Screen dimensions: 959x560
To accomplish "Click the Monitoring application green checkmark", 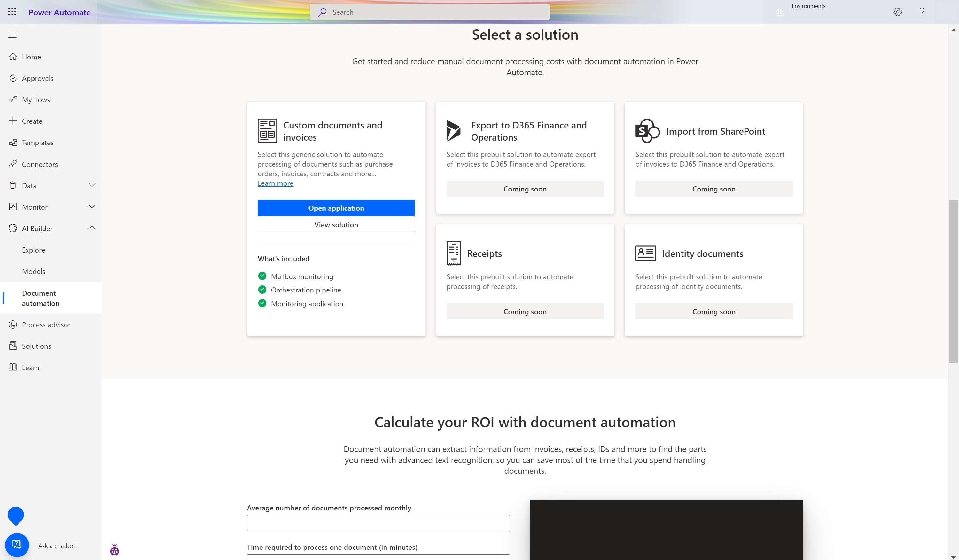I will [262, 303].
